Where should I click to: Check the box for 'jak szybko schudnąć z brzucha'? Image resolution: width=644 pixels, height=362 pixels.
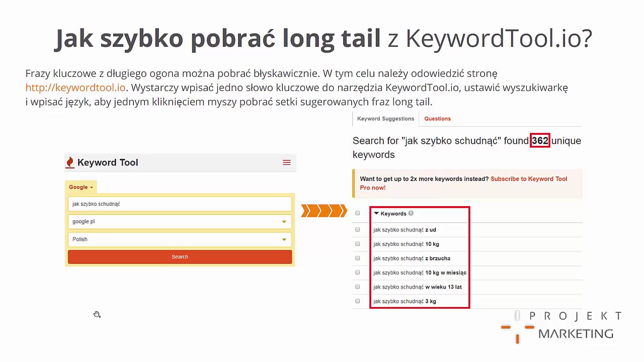coord(358,258)
